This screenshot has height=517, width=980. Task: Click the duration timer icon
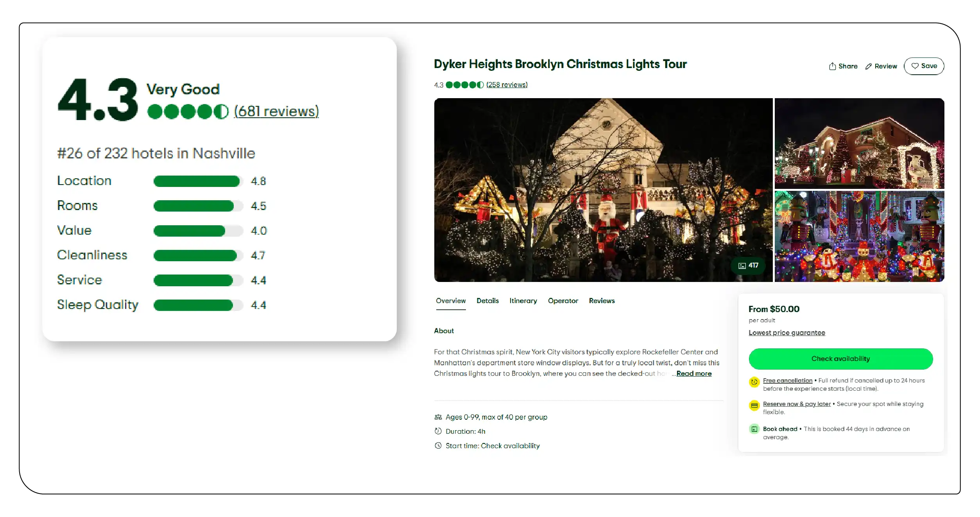point(439,431)
